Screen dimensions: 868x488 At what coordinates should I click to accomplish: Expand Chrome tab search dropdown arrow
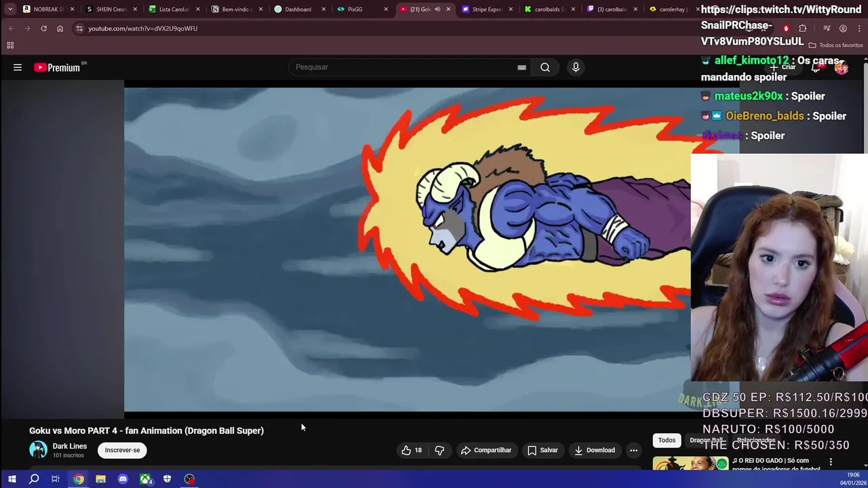point(10,9)
